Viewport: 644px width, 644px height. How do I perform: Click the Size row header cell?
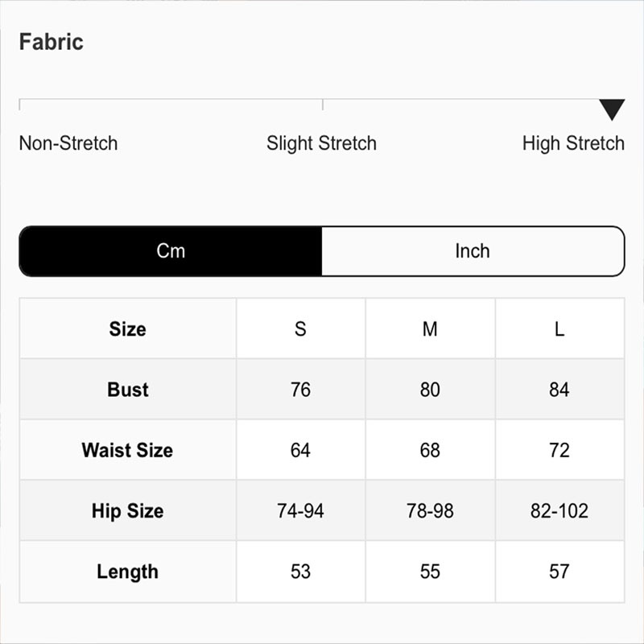pos(127,328)
